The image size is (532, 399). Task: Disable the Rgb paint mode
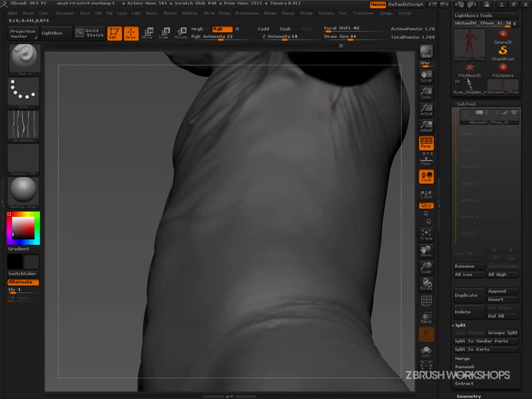coord(222,29)
